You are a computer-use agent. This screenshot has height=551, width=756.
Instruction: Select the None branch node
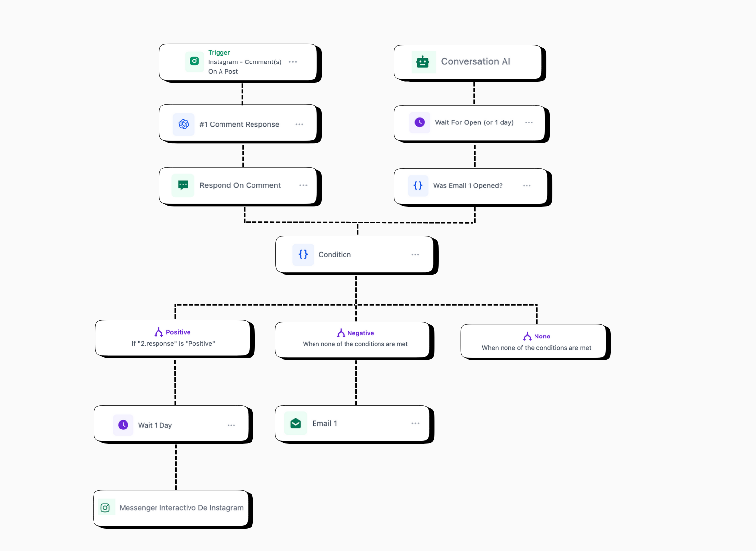coord(536,342)
